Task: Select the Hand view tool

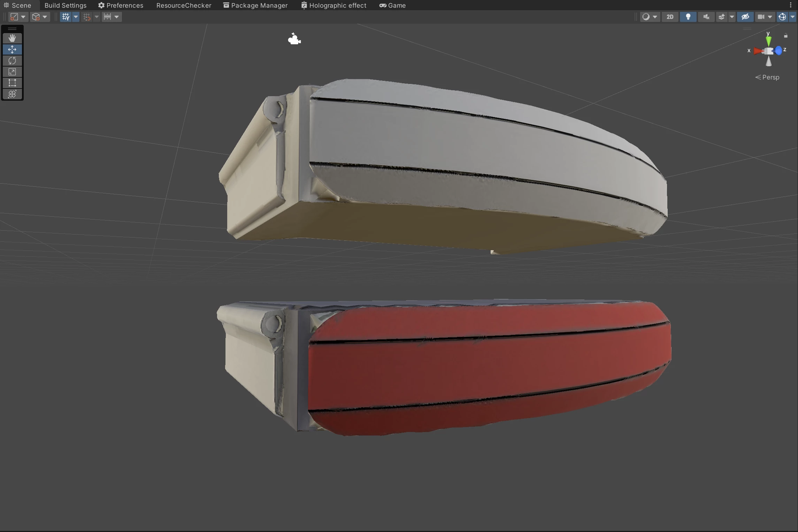Action: 12,38
